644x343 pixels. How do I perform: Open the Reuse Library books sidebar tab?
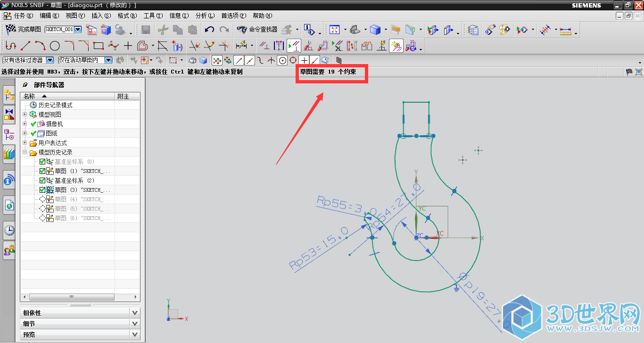[x=9, y=154]
